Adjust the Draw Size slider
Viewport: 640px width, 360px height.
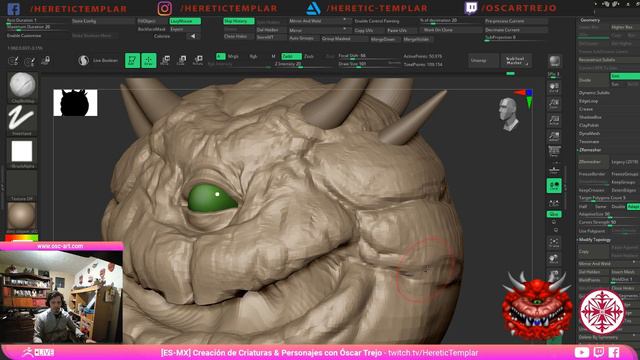click(x=369, y=64)
